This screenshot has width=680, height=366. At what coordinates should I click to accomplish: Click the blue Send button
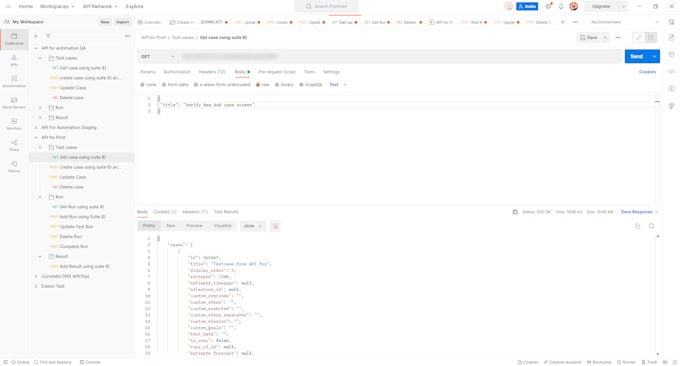click(637, 56)
